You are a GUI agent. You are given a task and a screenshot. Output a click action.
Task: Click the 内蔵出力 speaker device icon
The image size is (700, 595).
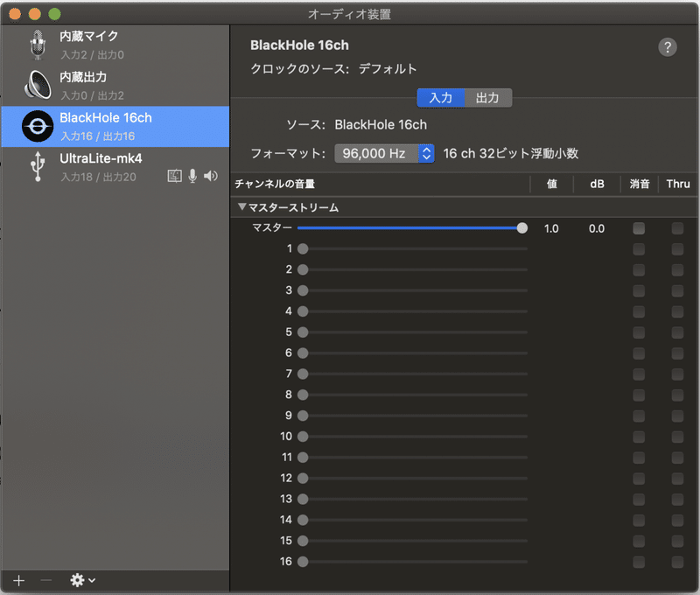click(37, 83)
